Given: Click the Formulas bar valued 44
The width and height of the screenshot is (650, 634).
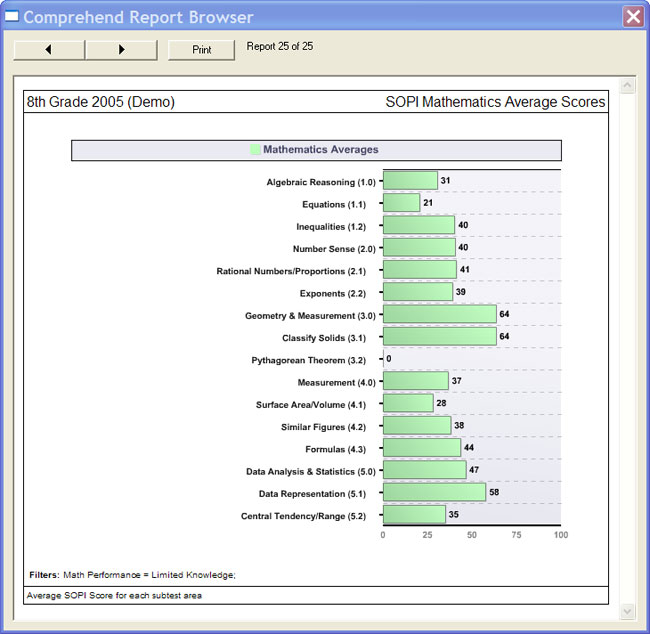Looking at the screenshot, I should tap(422, 447).
